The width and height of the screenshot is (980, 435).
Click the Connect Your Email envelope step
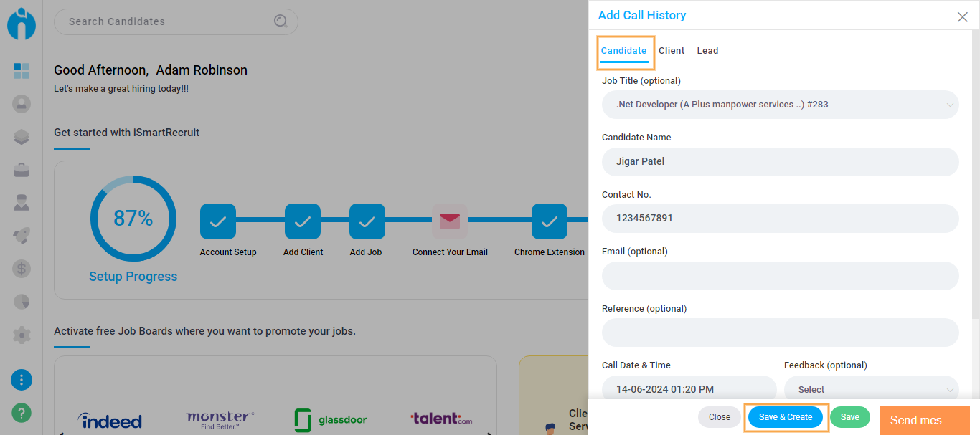(x=450, y=221)
